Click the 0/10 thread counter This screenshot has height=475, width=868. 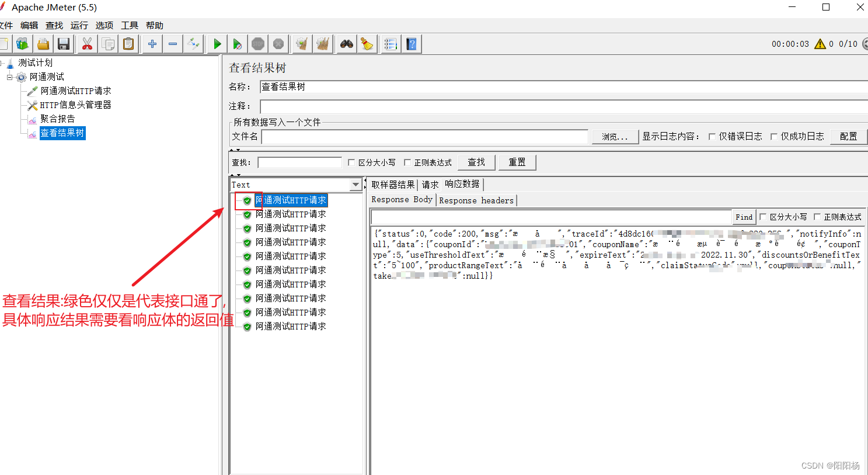[848, 44]
